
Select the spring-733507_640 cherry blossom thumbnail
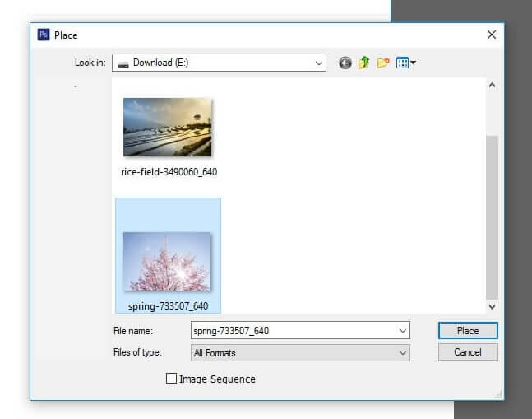click(167, 262)
